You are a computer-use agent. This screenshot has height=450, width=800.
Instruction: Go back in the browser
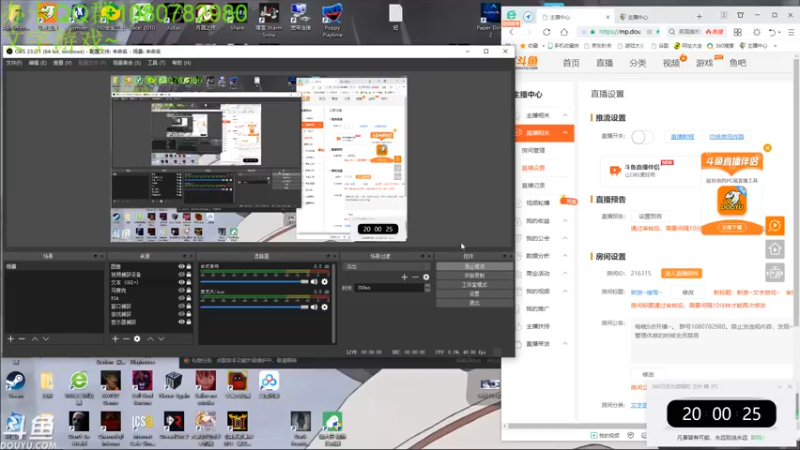click(x=512, y=32)
